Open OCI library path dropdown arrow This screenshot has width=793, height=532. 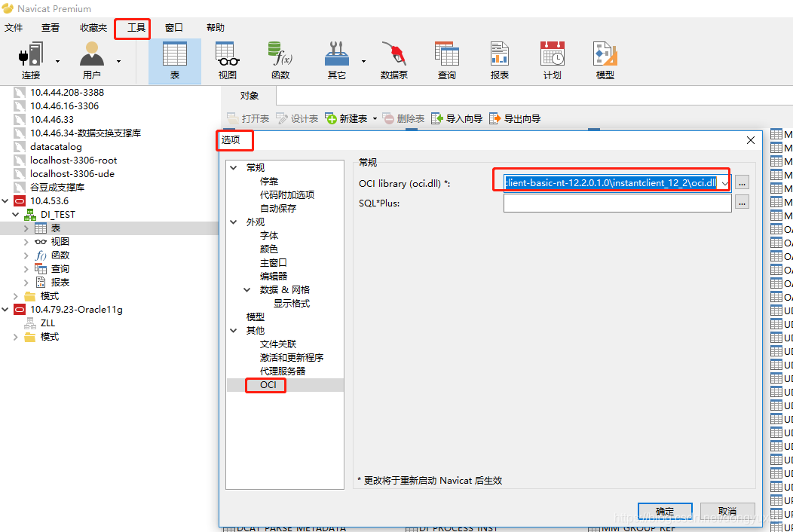(x=725, y=183)
